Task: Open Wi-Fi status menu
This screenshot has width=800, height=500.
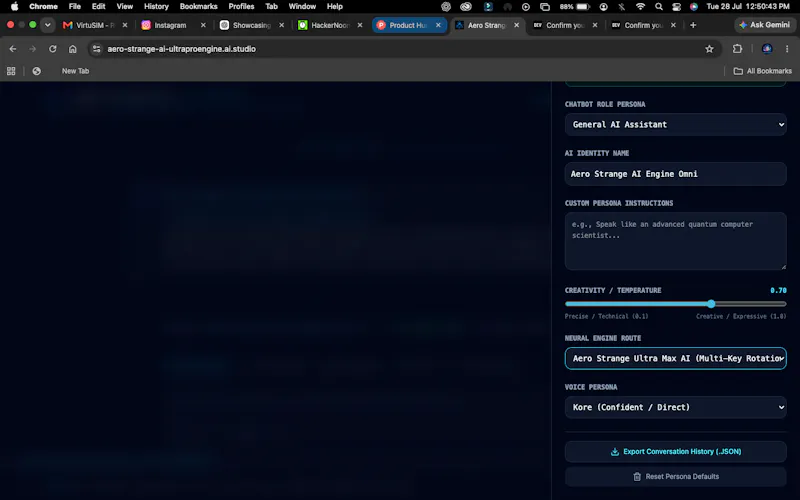Action: [x=640, y=7]
